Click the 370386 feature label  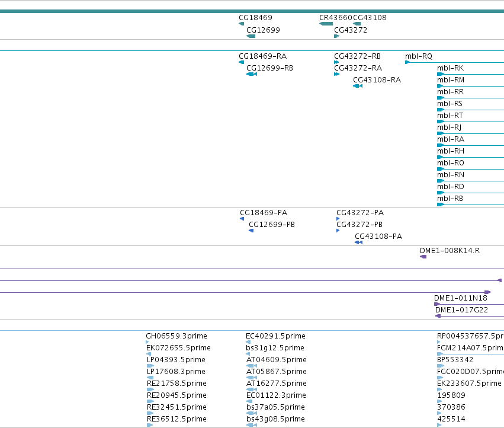tap(451, 407)
